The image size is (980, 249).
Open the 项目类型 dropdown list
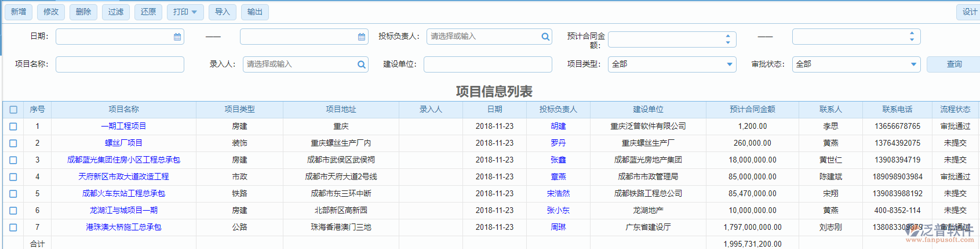coord(729,64)
